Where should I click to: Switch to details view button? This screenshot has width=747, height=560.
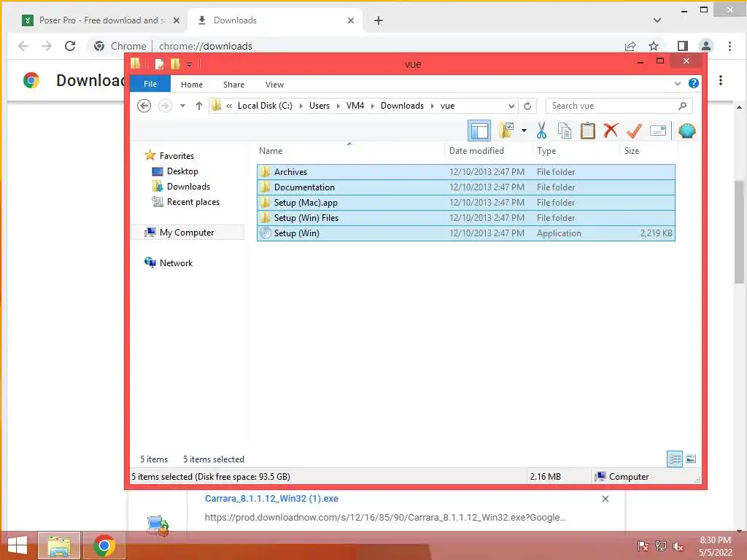click(675, 459)
